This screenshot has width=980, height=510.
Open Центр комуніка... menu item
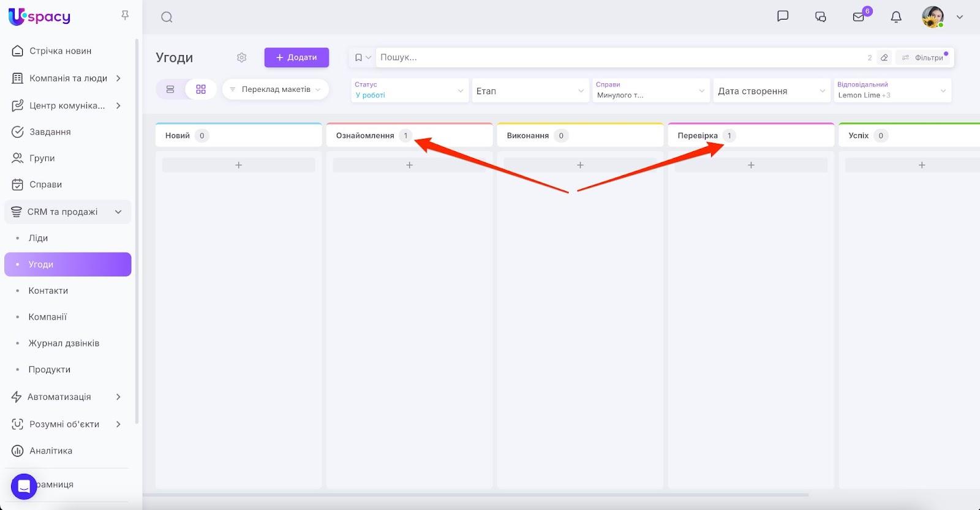click(67, 105)
